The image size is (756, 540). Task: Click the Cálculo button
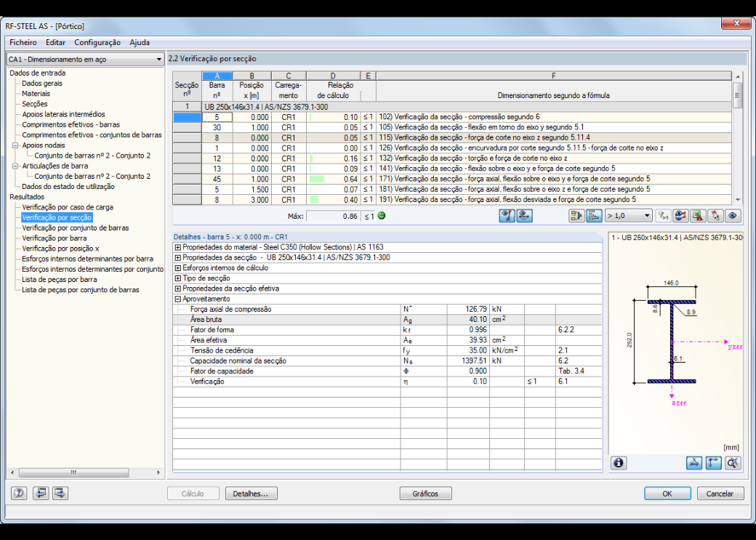pyautogui.click(x=193, y=493)
